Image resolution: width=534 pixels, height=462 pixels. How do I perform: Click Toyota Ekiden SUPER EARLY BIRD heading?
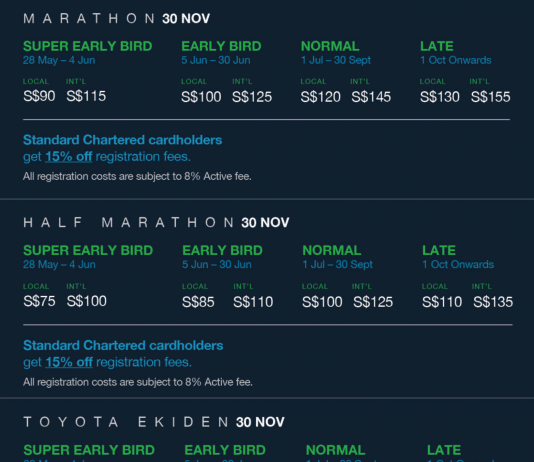coord(89,450)
